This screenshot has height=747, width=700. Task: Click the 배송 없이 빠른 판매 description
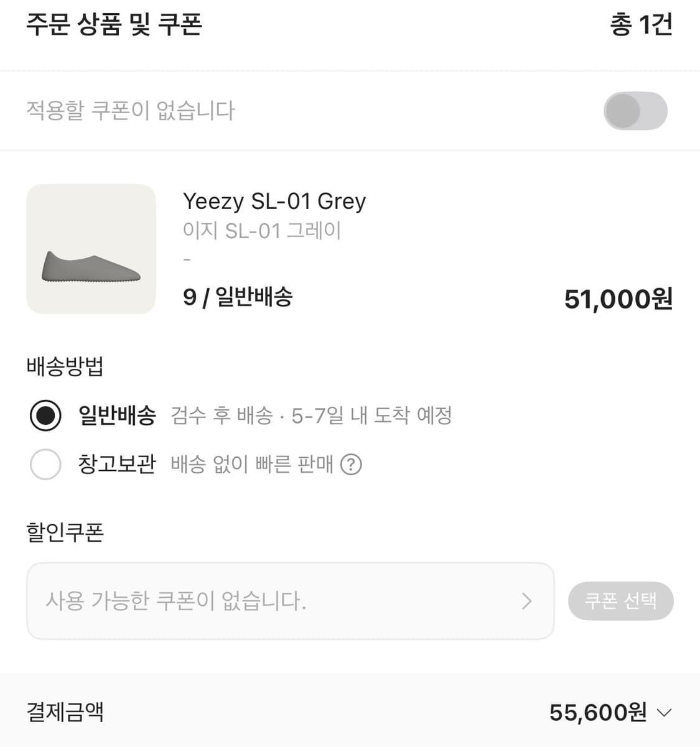tap(252, 465)
